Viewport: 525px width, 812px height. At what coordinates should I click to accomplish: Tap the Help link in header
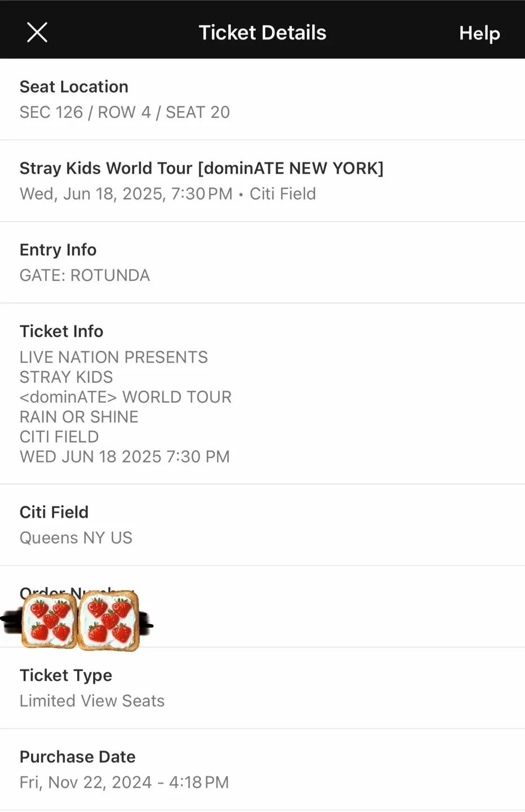coord(479,33)
